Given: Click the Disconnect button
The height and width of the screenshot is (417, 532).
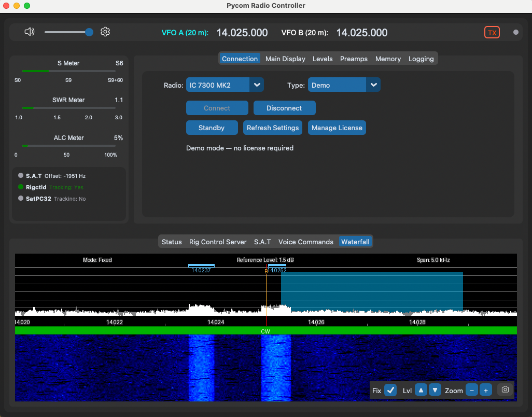Looking at the screenshot, I should [x=284, y=108].
